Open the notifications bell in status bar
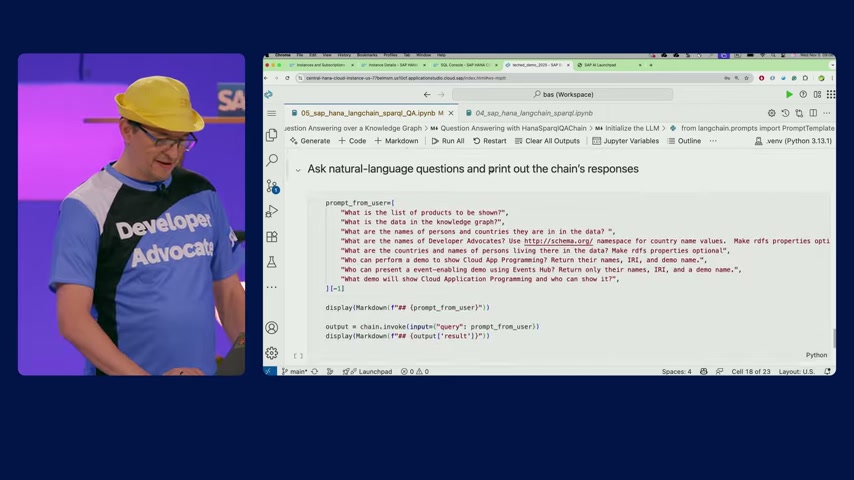The width and height of the screenshot is (854, 480). pos(828,371)
